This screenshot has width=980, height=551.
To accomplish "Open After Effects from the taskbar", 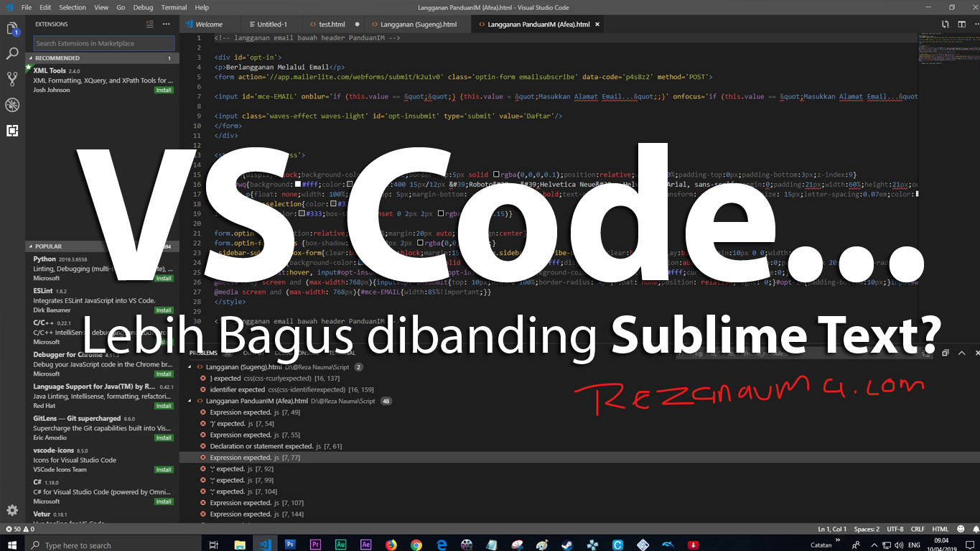I will click(365, 545).
